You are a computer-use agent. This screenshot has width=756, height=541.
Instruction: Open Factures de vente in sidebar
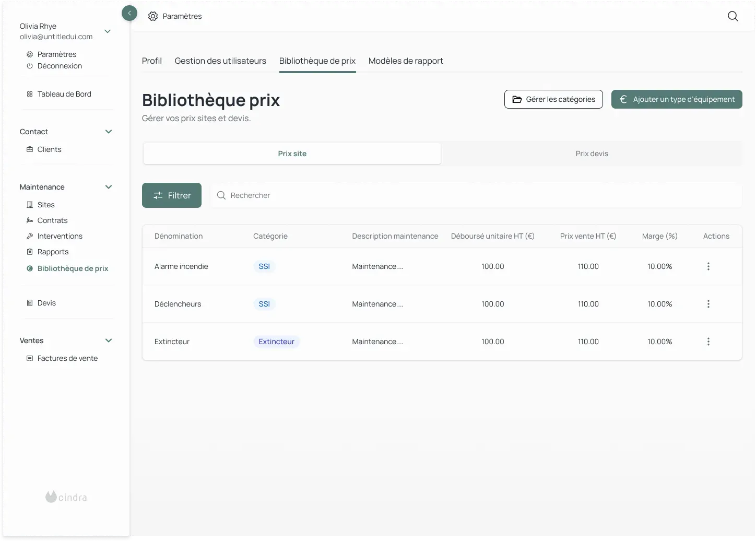point(67,358)
